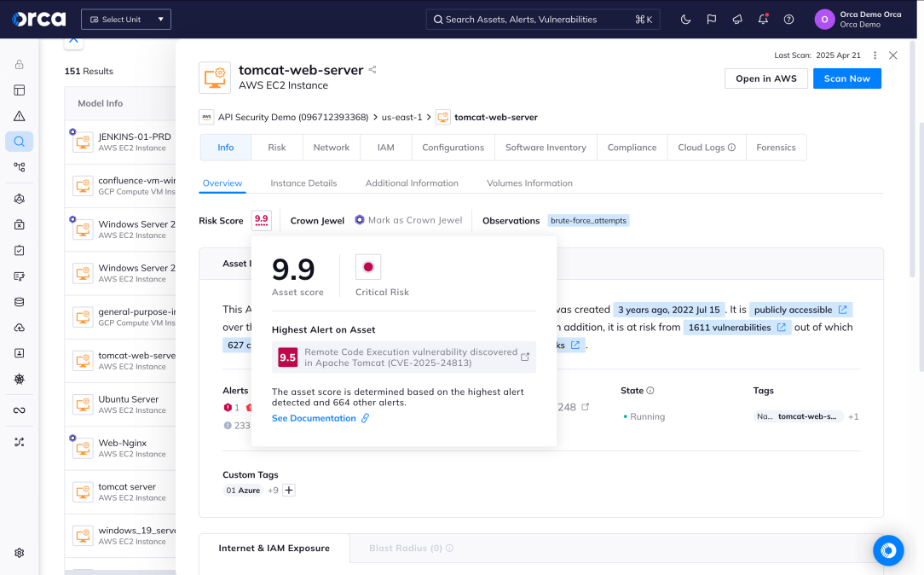Open the 1611 vulnerabilities link
Viewport: 924px width, 575px height.
click(736, 328)
